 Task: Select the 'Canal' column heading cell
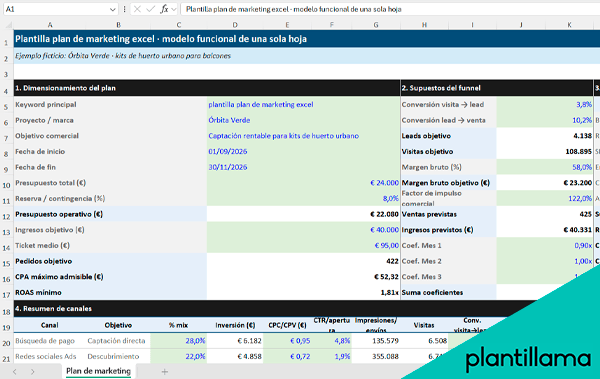pyautogui.click(x=50, y=325)
